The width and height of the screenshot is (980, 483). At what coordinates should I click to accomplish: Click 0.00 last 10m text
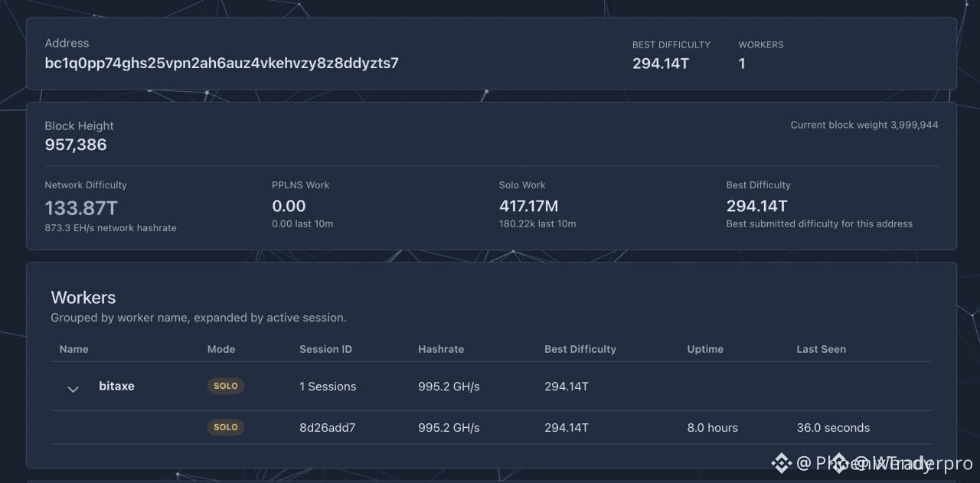pyautogui.click(x=302, y=224)
